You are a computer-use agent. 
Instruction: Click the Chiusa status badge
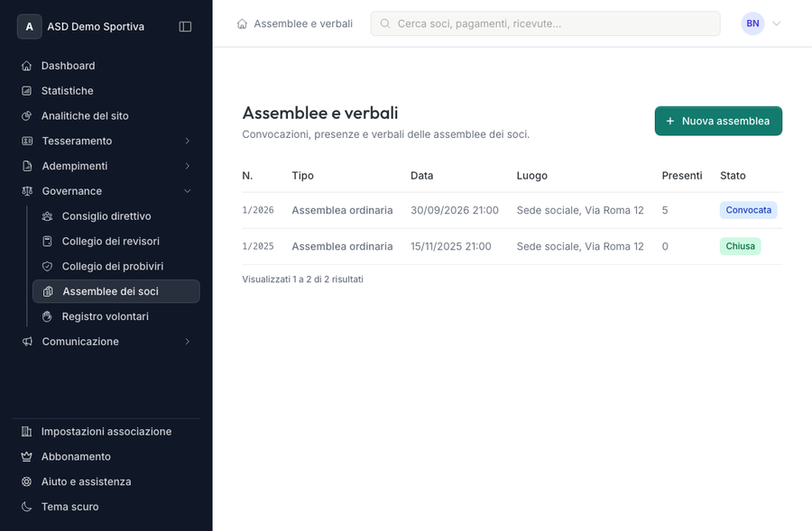click(x=740, y=246)
